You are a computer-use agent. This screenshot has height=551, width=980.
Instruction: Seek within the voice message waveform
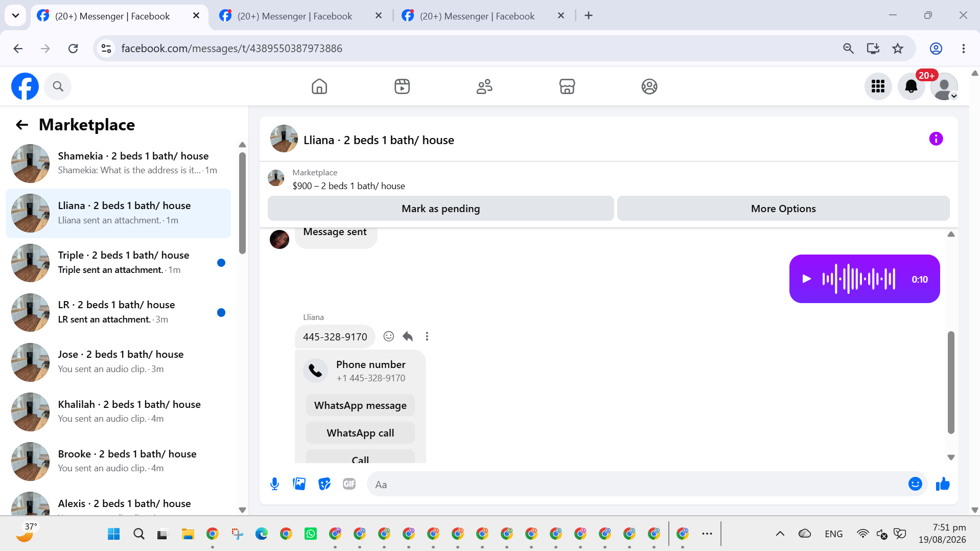click(858, 279)
